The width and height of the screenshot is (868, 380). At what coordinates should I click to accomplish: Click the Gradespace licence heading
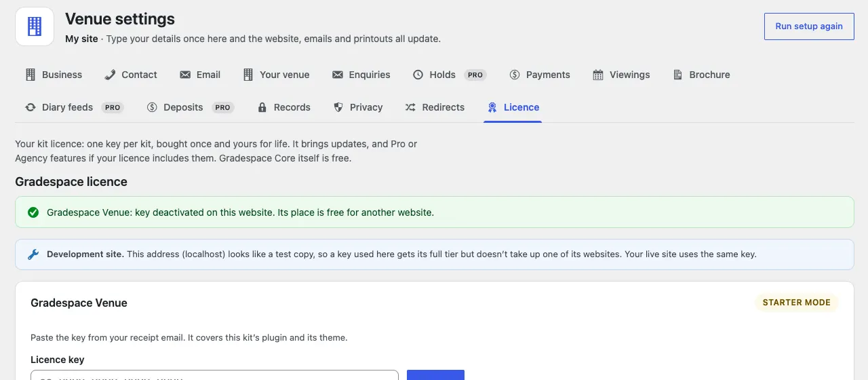click(71, 182)
